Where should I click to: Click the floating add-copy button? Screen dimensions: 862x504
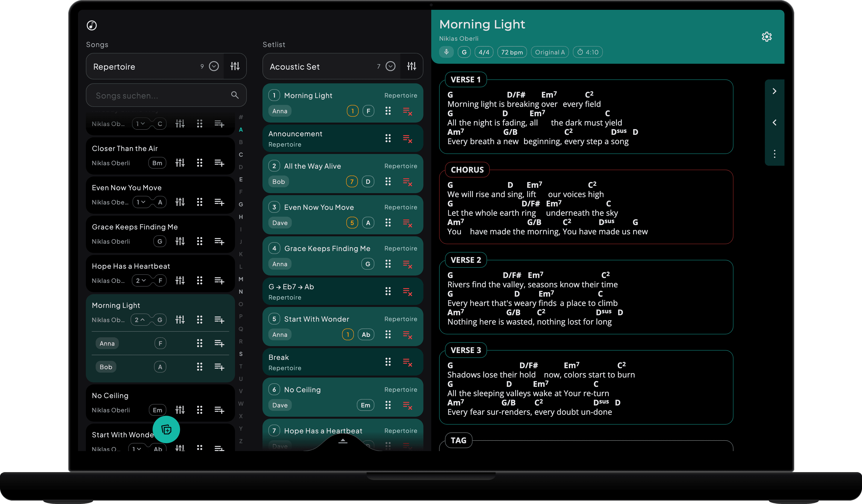[166, 429]
